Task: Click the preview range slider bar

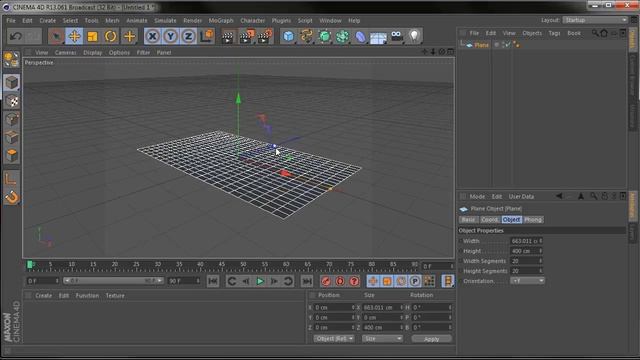Action: click(113, 281)
